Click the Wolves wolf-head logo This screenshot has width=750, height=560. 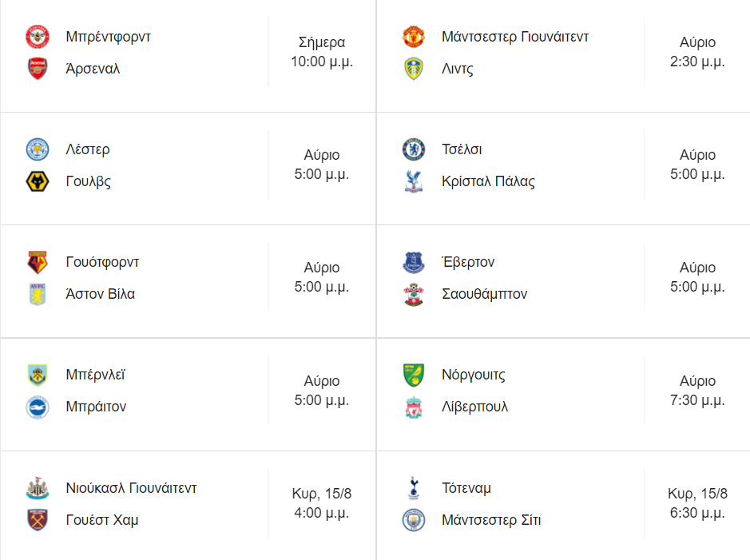point(38,181)
